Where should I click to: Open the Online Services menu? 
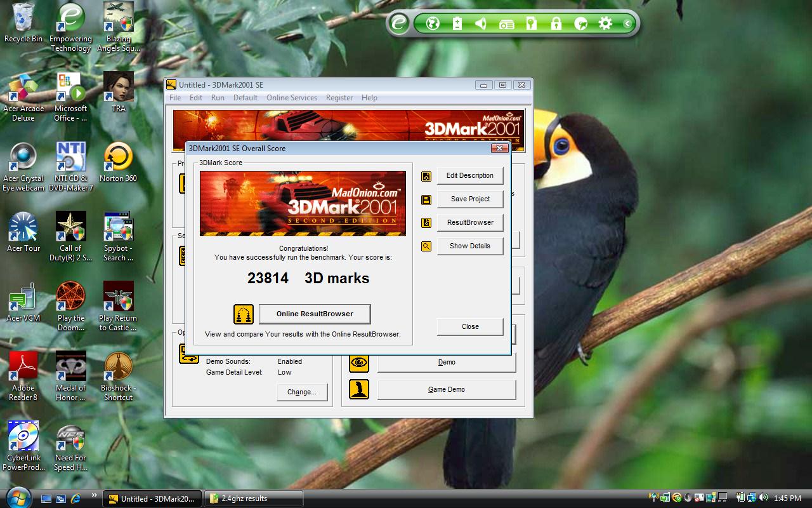[x=292, y=98]
